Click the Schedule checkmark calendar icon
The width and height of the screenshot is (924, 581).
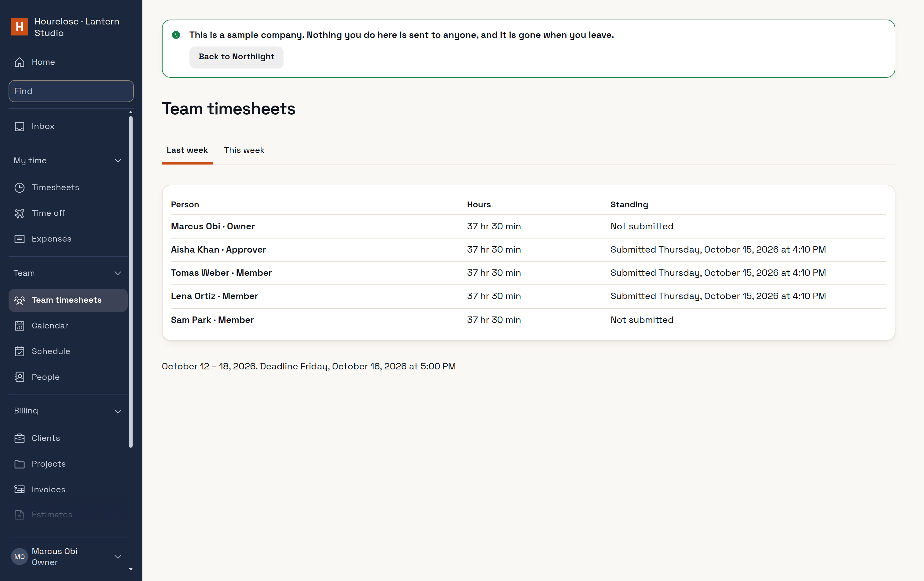click(x=19, y=351)
